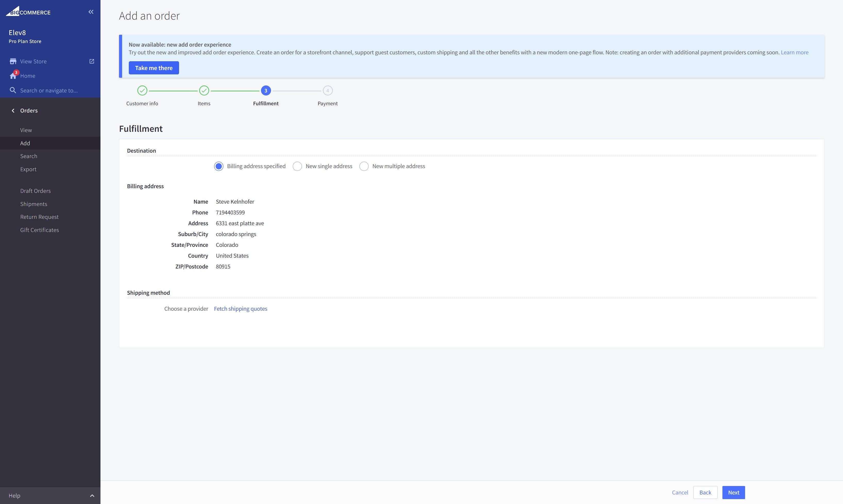The width and height of the screenshot is (843, 504).
Task: Open Draft Orders in sidebar
Action: [35, 191]
